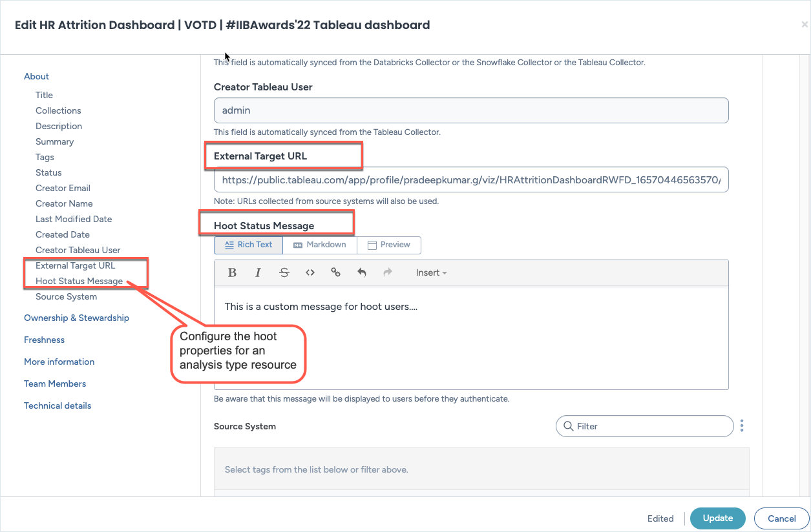Apply italic formatting in editor
The height and width of the screenshot is (532, 811).
pos(258,272)
